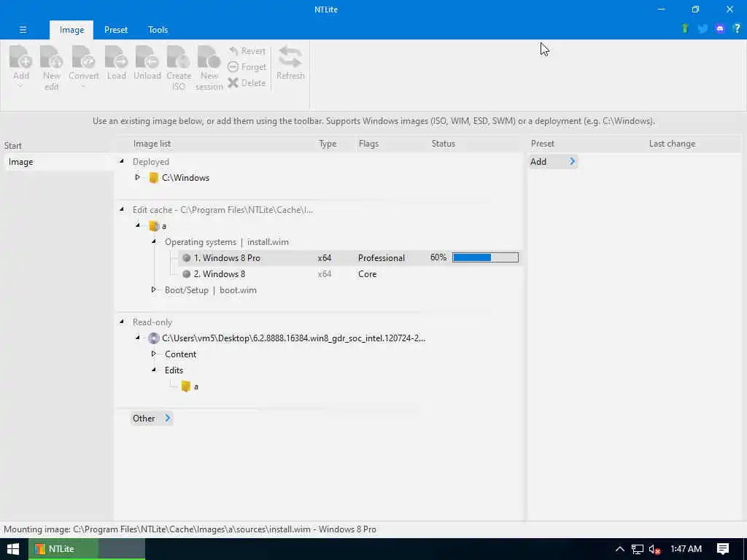Viewport: 747px width, 560px height.
Task: Click the grey status dot of Windows 8 Pro
Action: [x=186, y=258]
